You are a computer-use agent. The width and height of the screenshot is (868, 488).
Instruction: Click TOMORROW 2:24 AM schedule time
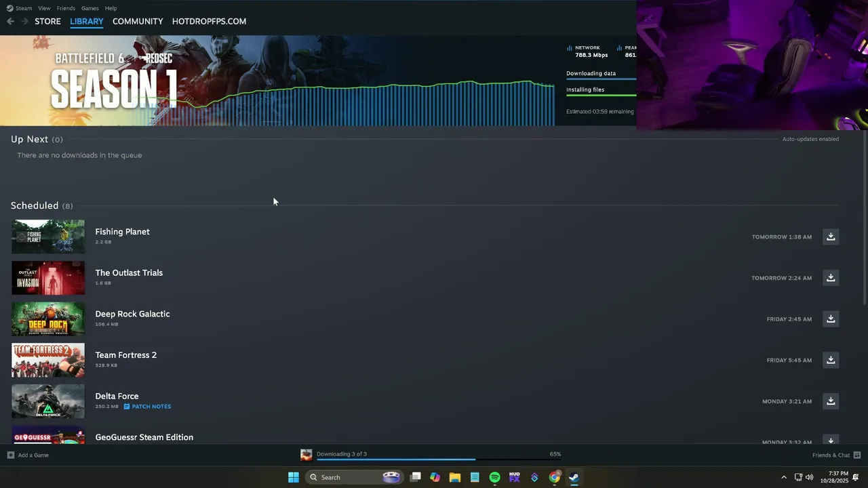tap(781, 278)
